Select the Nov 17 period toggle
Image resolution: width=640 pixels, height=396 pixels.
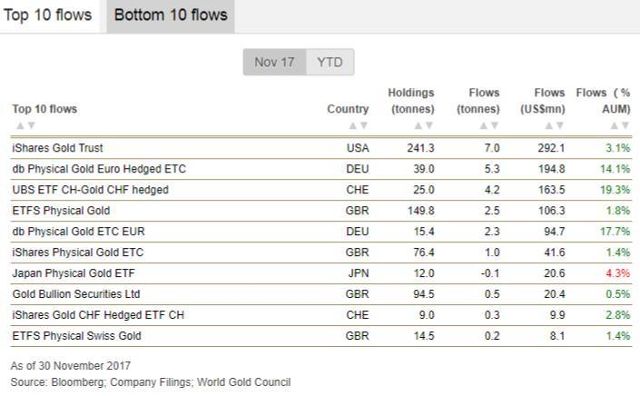[x=274, y=62]
